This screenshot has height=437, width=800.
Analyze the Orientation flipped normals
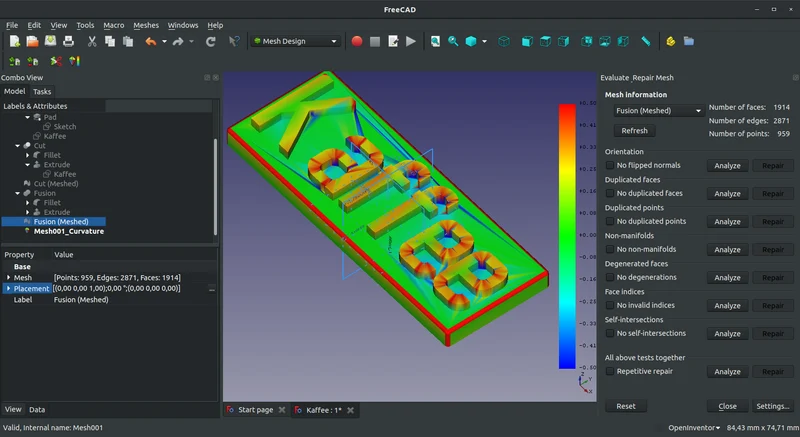[727, 166]
